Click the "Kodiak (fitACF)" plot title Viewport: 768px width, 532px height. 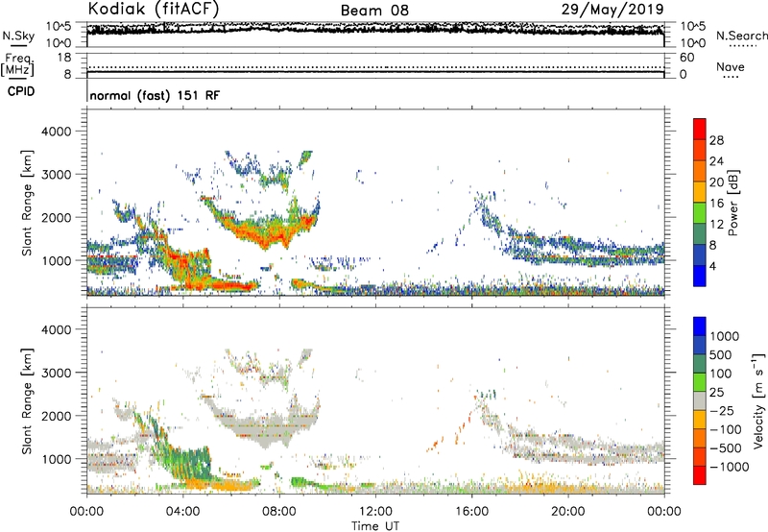pos(154,9)
